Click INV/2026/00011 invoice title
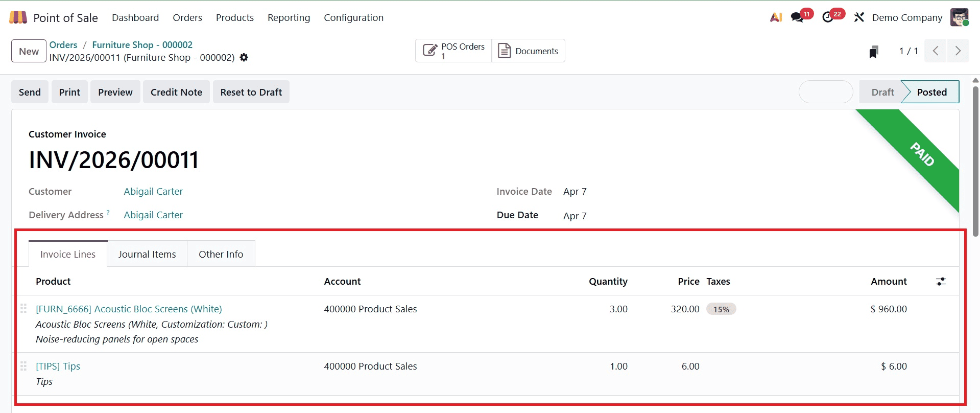This screenshot has width=980, height=413. click(x=113, y=160)
